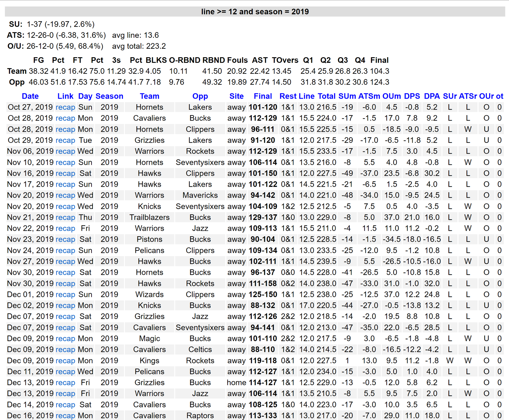The width and height of the screenshot is (509, 420).
Task: Sort by Day column header
Action: click(x=85, y=96)
